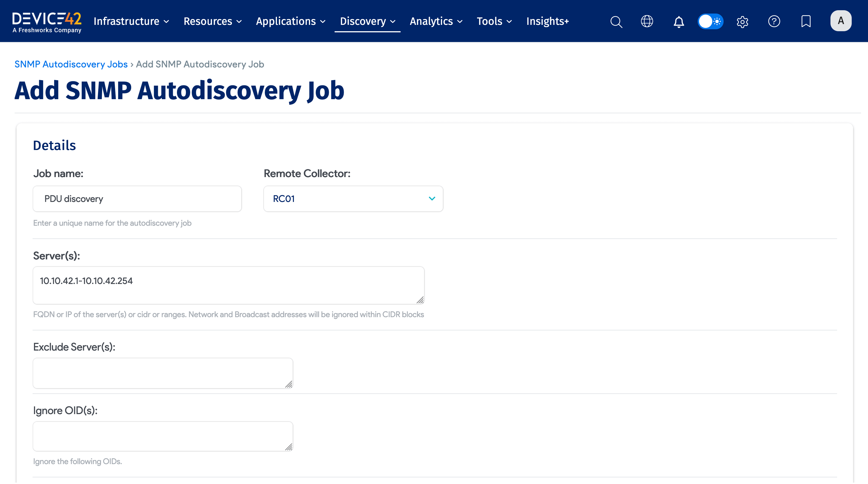Expand the Analytics menu
This screenshot has width=868, height=484.
[436, 21]
